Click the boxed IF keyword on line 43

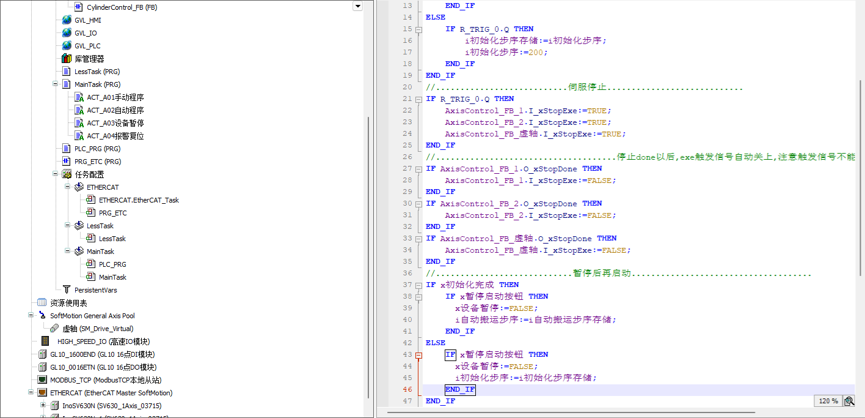click(450, 355)
